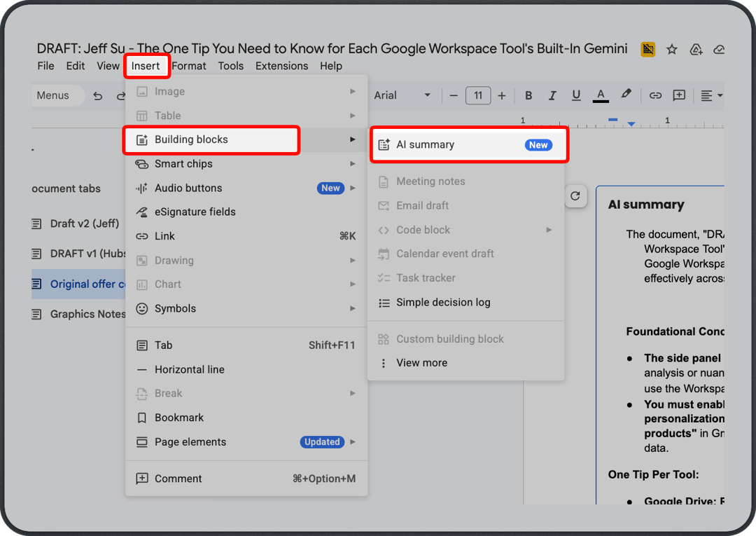Expand the Page elements submenu
This screenshot has height=536, width=756.
pos(246,442)
